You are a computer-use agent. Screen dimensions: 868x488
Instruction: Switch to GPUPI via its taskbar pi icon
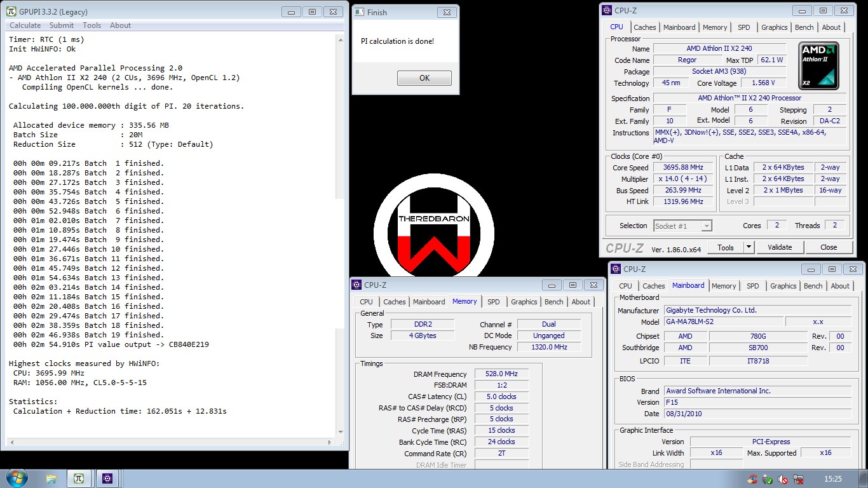79,478
